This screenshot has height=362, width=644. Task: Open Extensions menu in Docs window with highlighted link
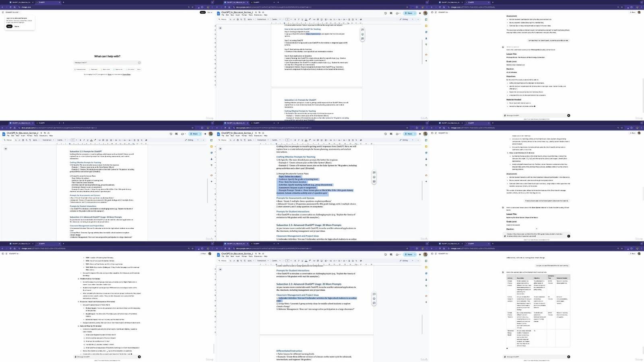(x=258, y=15)
